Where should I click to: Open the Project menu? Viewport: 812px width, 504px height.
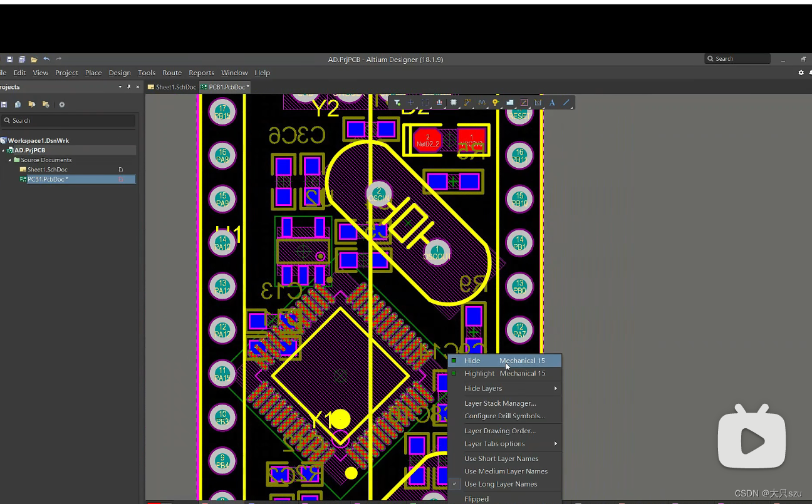(x=66, y=73)
